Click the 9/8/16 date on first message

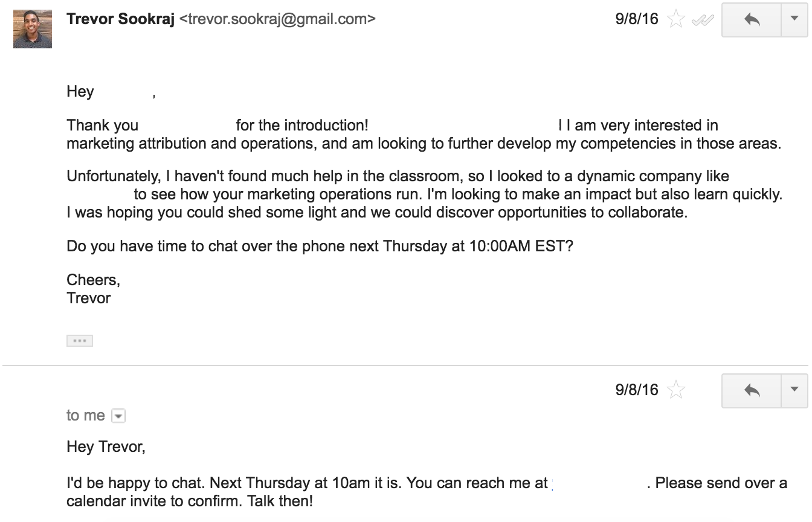[637, 19]
